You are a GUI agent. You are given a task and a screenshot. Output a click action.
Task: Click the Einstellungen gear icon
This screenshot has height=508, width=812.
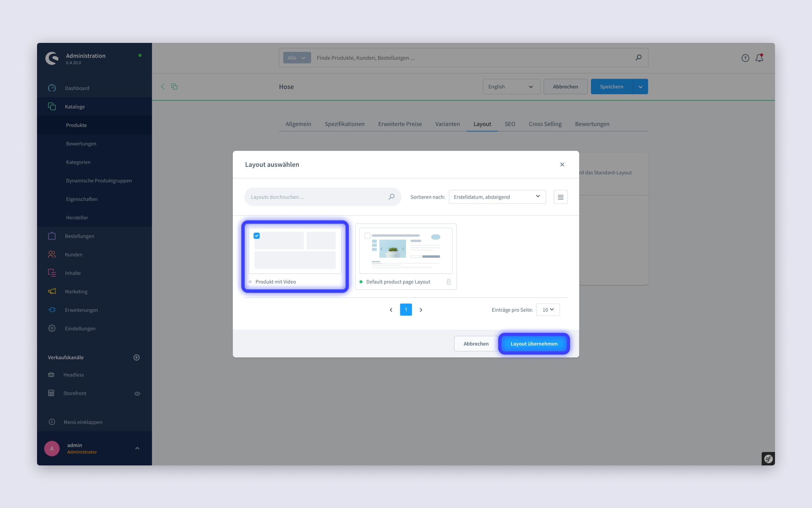click(52, 328)
